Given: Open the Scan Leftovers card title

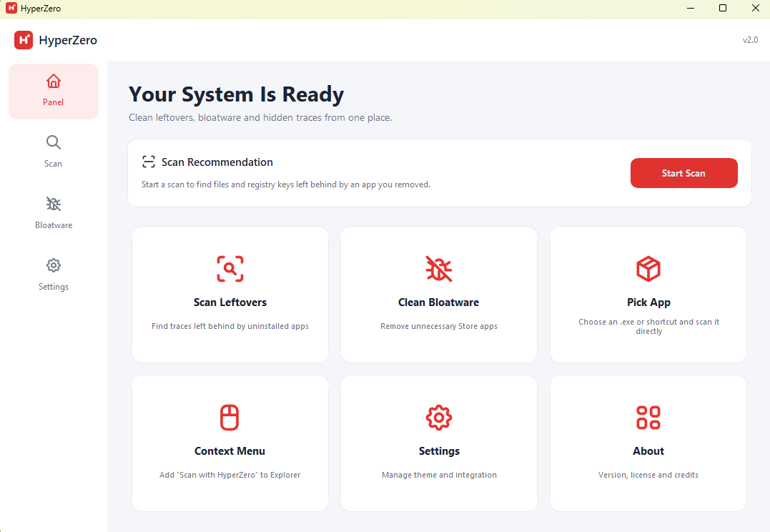Looking at the screenshot, I should click(229, 302).
